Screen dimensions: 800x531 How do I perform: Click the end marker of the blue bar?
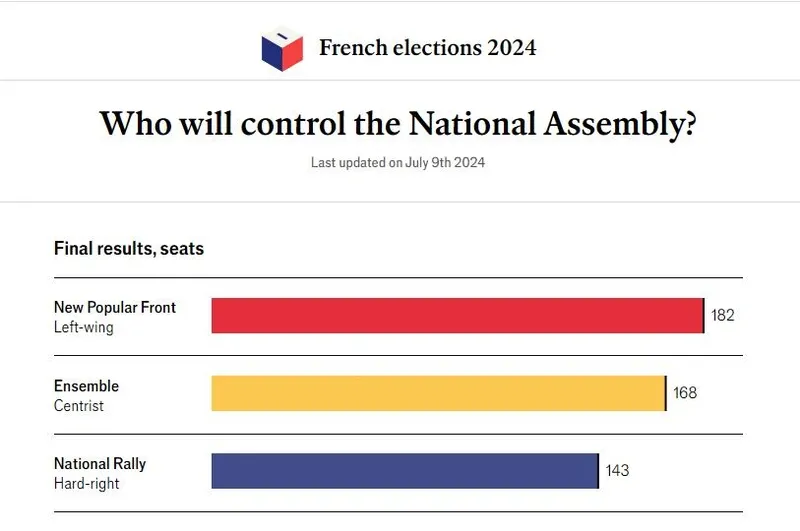[598, 471]
